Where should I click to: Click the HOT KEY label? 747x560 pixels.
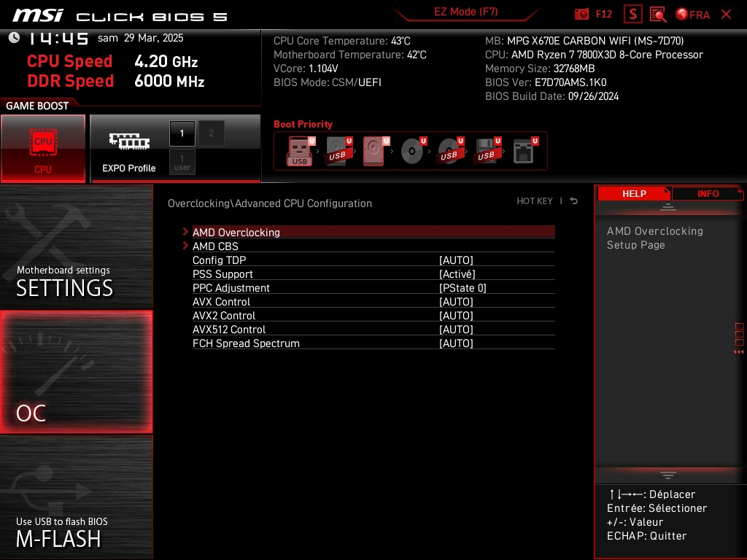535,201
